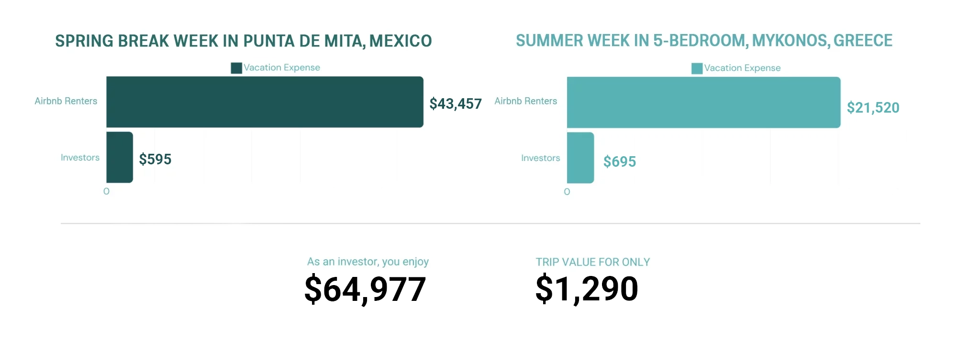Click the "As an investor, you enjoy" caption
Screen dimensions: 980x344
point(367,262)
